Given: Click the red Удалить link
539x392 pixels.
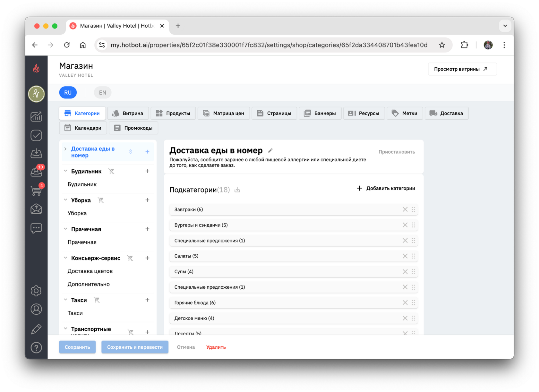Looking at the screenshot, I should (216, 347).
